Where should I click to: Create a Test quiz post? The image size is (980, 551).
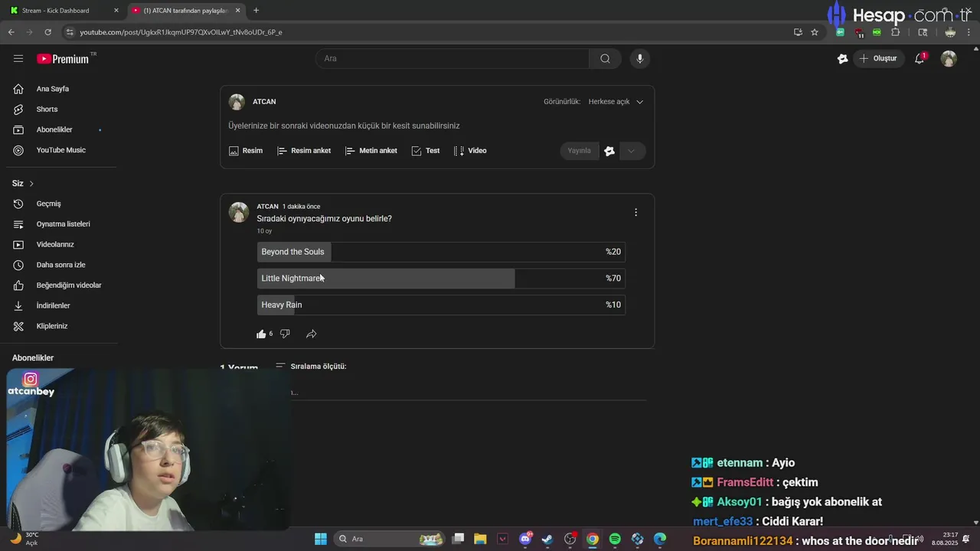426,151
